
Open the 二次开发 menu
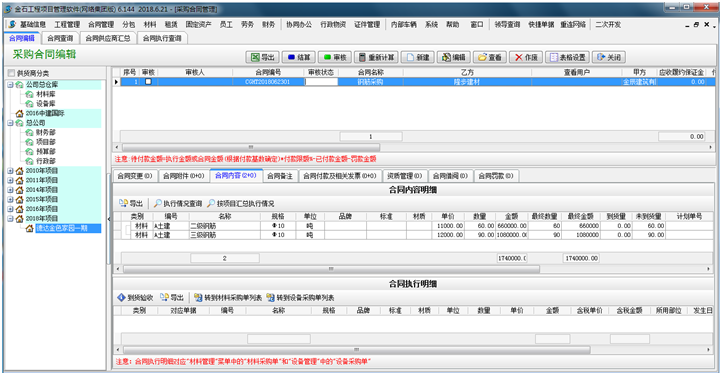608,24
